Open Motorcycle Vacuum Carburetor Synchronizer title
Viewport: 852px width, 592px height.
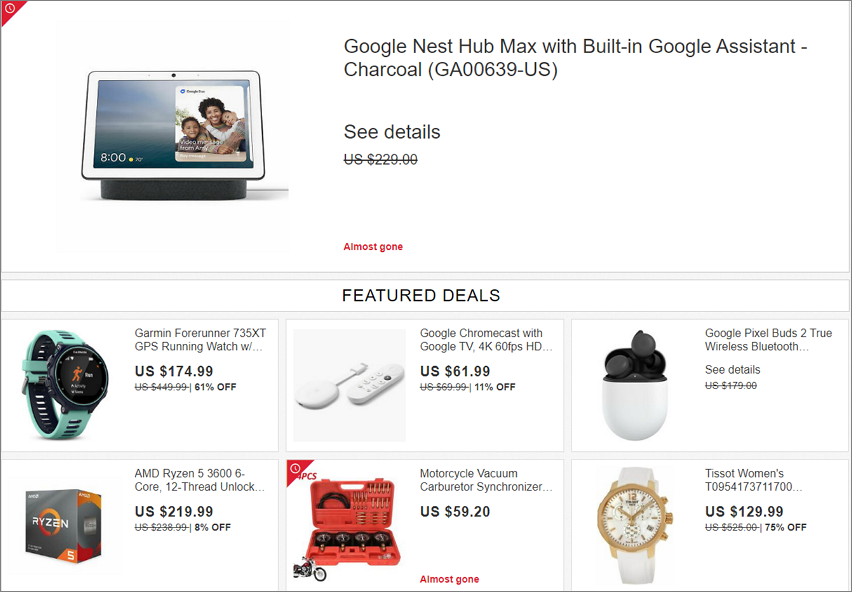pos(486,480)
